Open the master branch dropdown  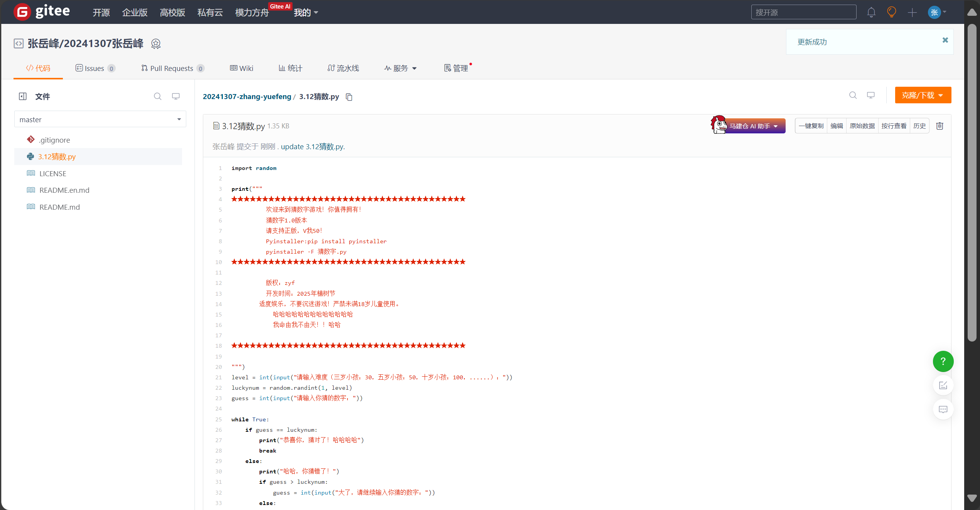pyautogui.click(x=100, y=120)
